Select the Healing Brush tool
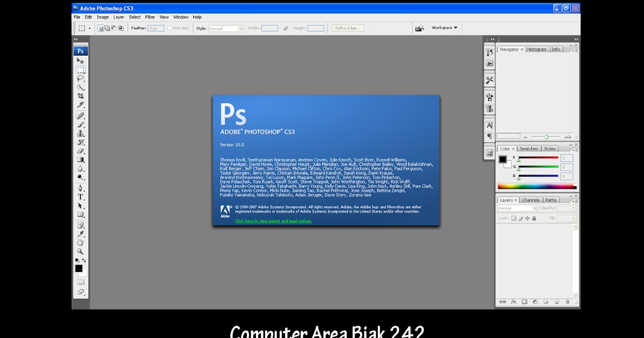Screen dimensions: 644x338 click(x=80, y=115)
